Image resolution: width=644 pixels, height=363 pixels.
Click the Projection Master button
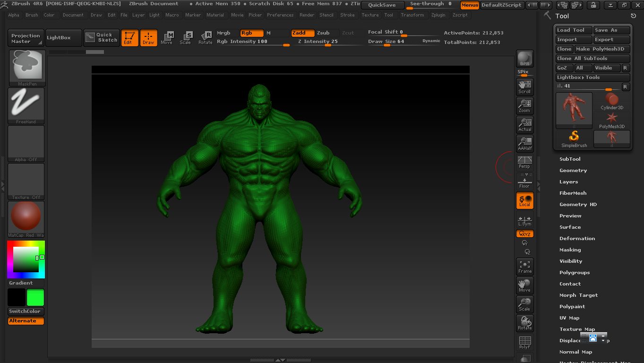click(x=26, y=38)
